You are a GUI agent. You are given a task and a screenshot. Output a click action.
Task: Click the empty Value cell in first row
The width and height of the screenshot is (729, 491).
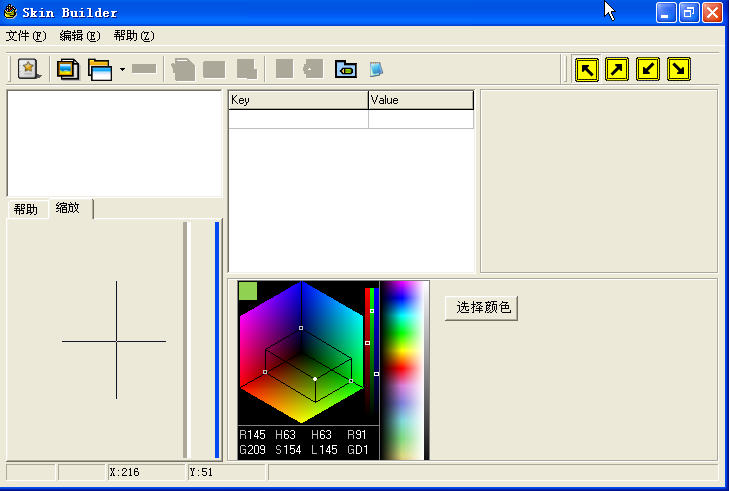pos(421,119)
